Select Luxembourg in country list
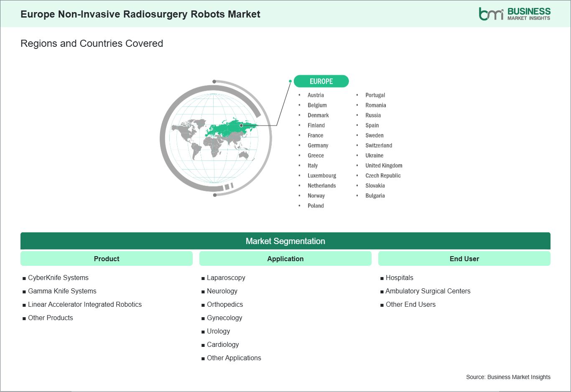 pos(322,176)
